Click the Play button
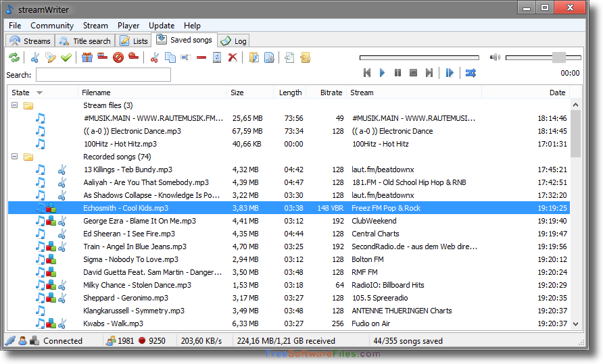The width and height of the screenshot is (603, 364). coord(382,73)
